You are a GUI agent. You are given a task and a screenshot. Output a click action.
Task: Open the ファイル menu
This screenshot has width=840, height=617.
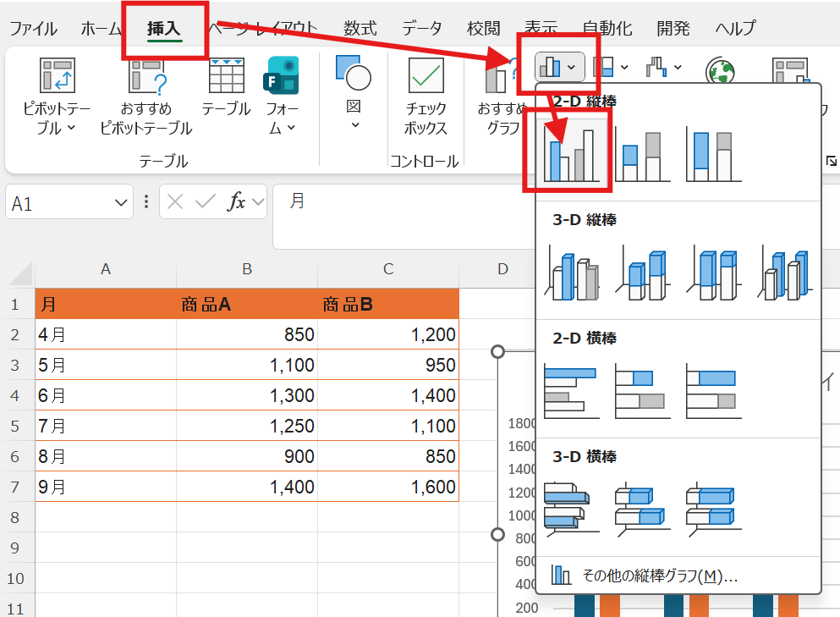(x=33, y=27)
